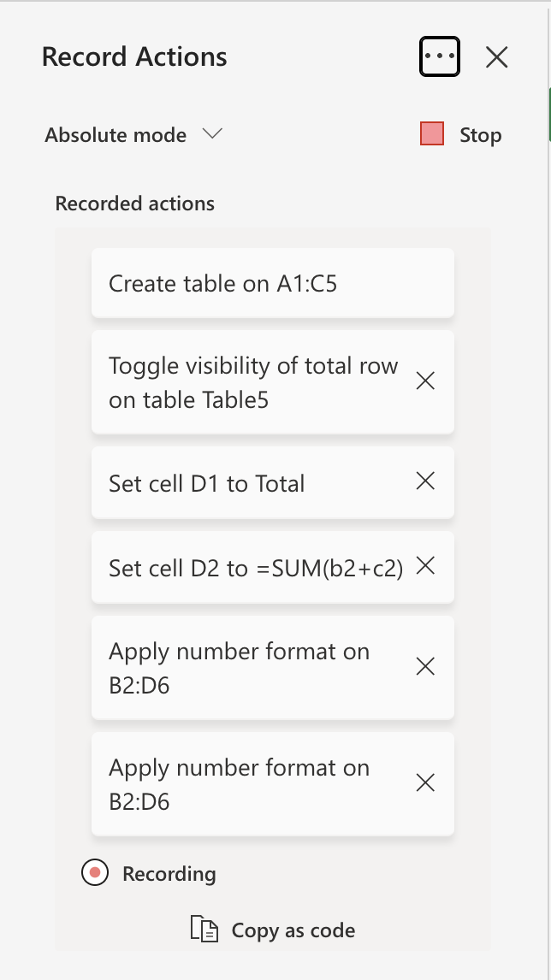Remove the 'Set cell D2 to =SUM(b2+c2)' action

[425, 567]
